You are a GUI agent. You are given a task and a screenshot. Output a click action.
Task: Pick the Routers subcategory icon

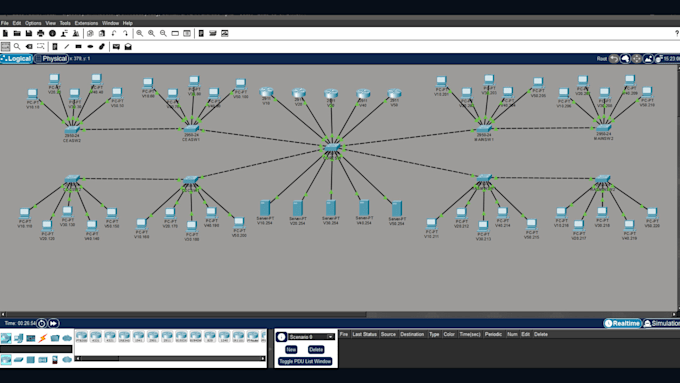coord(6,360)
